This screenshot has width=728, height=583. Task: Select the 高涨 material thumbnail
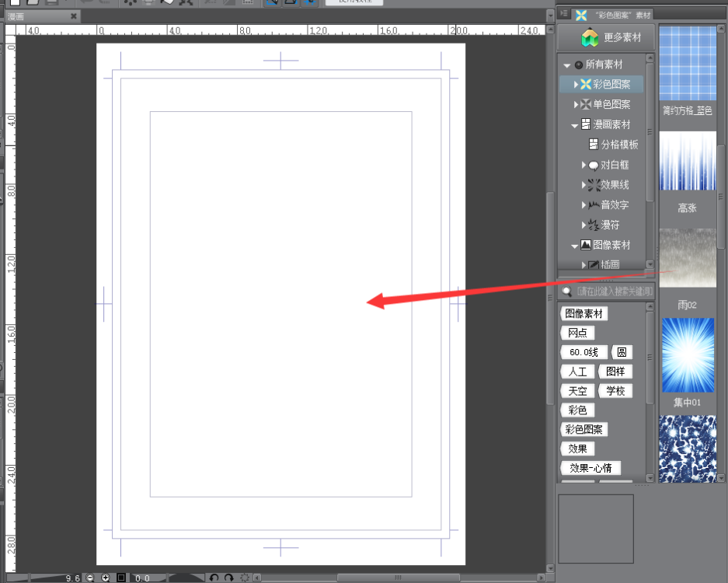coord(687,161)
